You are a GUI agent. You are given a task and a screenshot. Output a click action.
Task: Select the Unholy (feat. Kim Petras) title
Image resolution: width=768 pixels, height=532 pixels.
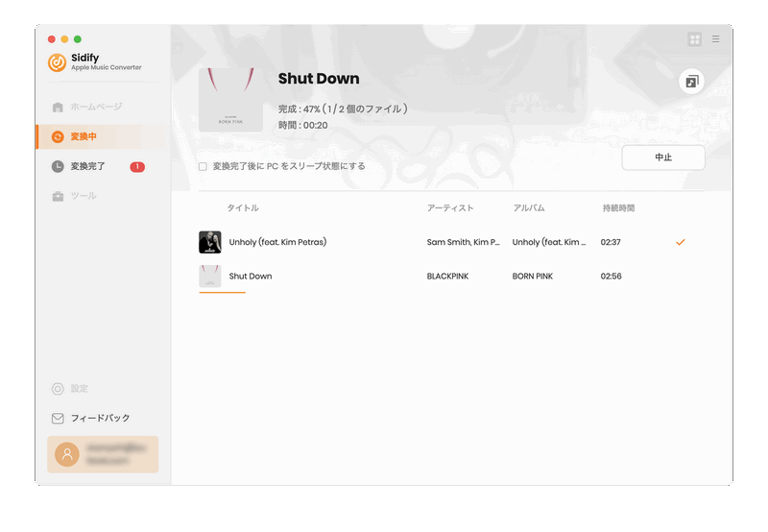[x=277, y=242]
